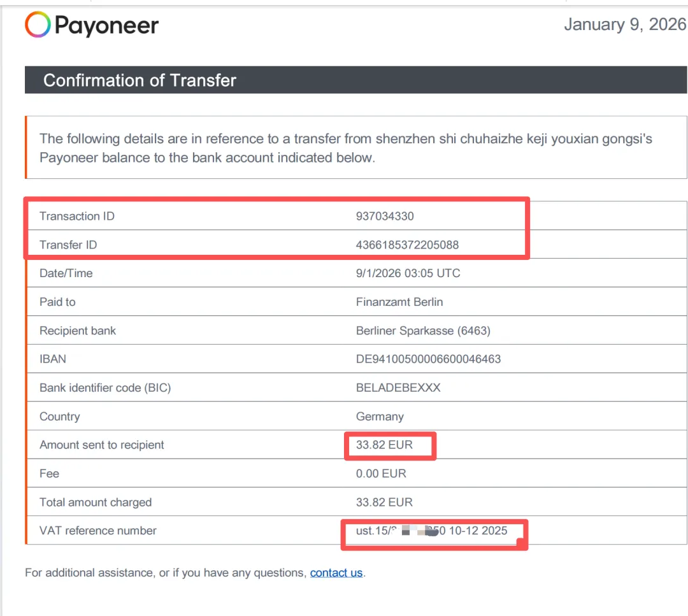Screen dimensions: 688x616
Task: Click the Paid to label
Action: click(57, 302)
